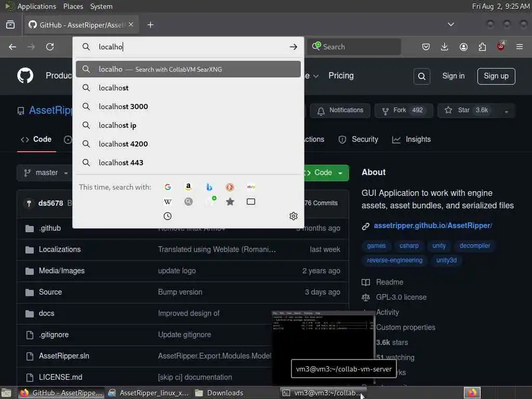Open Firefox View tabs overview icon

[x=10, y=25]
